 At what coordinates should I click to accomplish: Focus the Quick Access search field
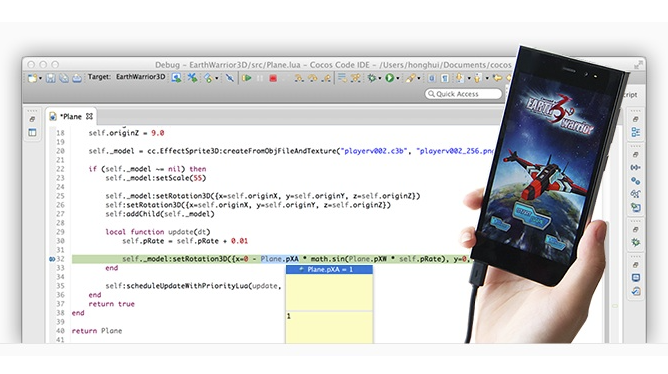tap(464, 94)
